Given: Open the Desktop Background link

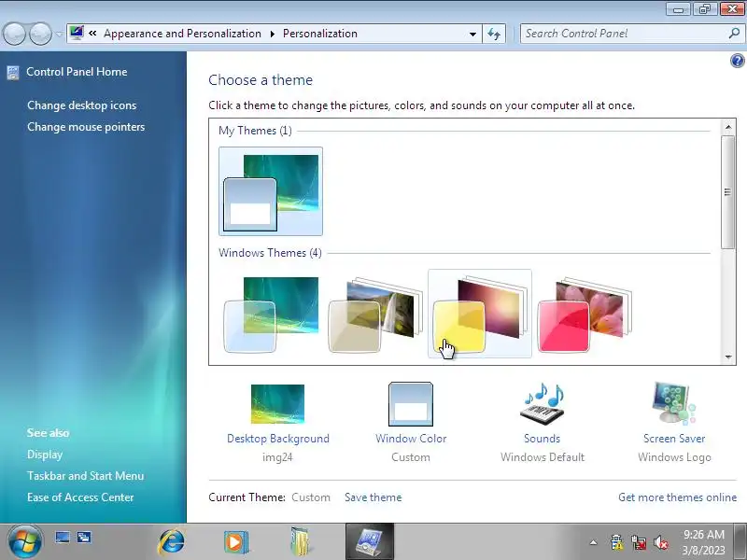Looking at the screenshot, I should pyautogui.click(x=278, y=439).
